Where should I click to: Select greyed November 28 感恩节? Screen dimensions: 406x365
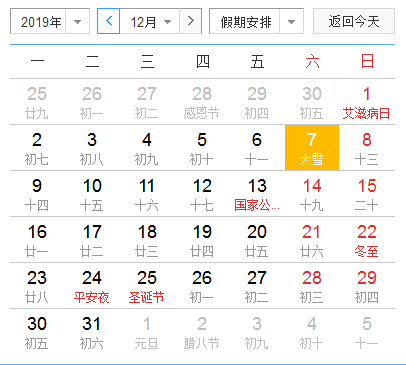point(202,102)
